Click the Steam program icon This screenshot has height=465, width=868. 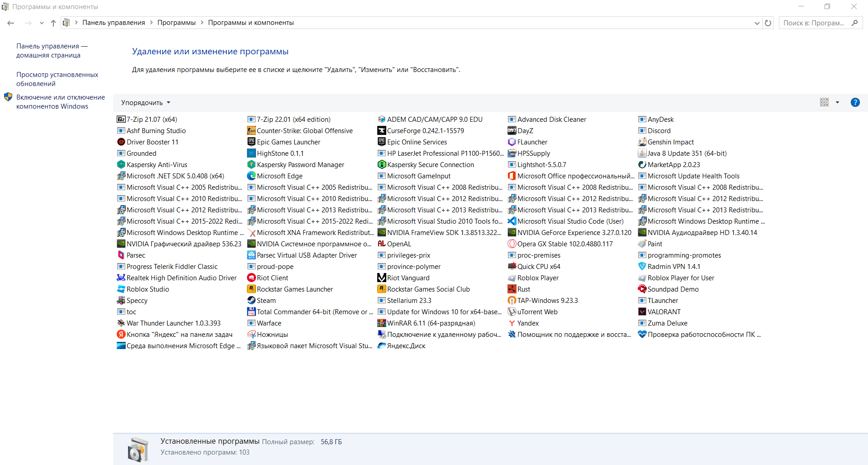[251, 300]
